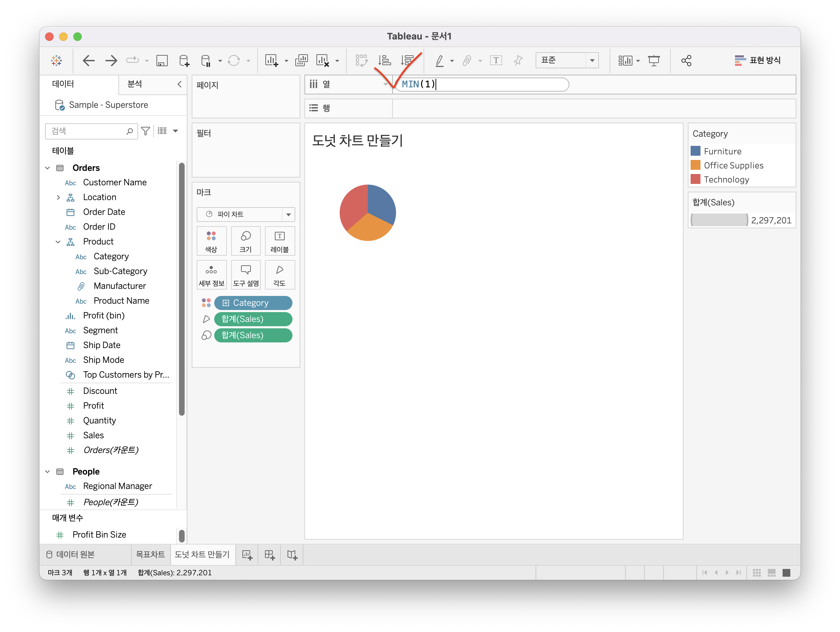Viewport: 840px width, 632px height.
Task: Switch to the Analytics (분석) tab
Action: (135, 84)
